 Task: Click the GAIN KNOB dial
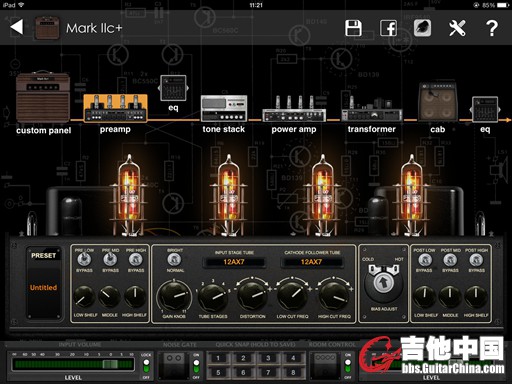click(174, 296)
